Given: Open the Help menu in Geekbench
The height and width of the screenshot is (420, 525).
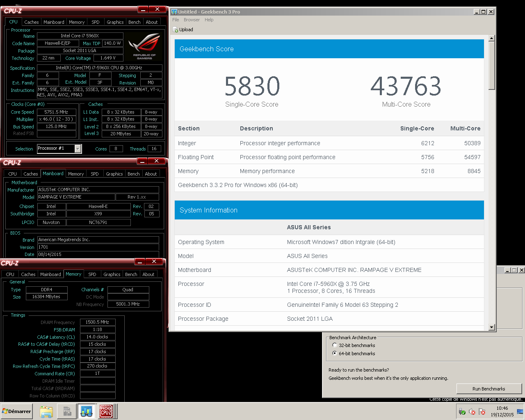Looking at the screenshot, I should click(x=209, y=20).
